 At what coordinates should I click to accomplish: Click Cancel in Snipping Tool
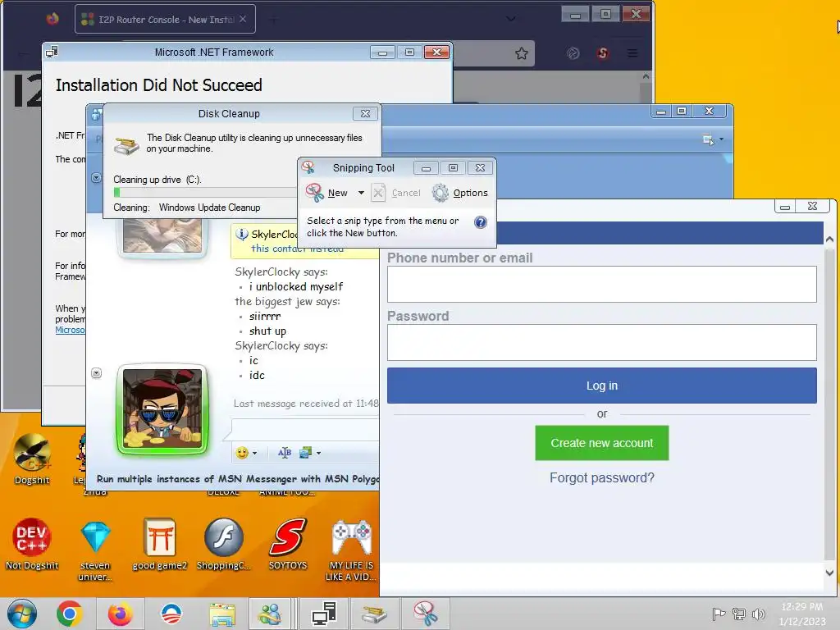point(396,193)
